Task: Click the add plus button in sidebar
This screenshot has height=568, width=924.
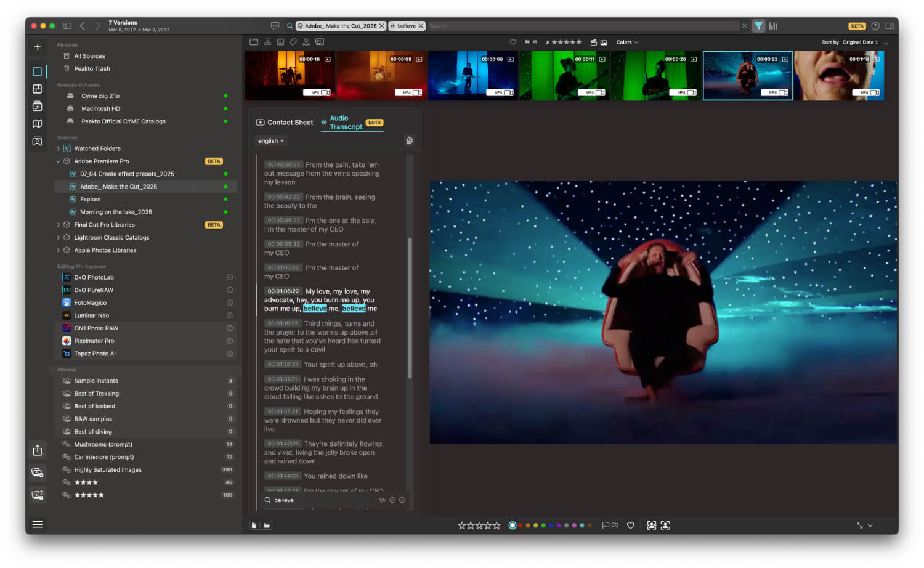Action: [x=38, y=47]
